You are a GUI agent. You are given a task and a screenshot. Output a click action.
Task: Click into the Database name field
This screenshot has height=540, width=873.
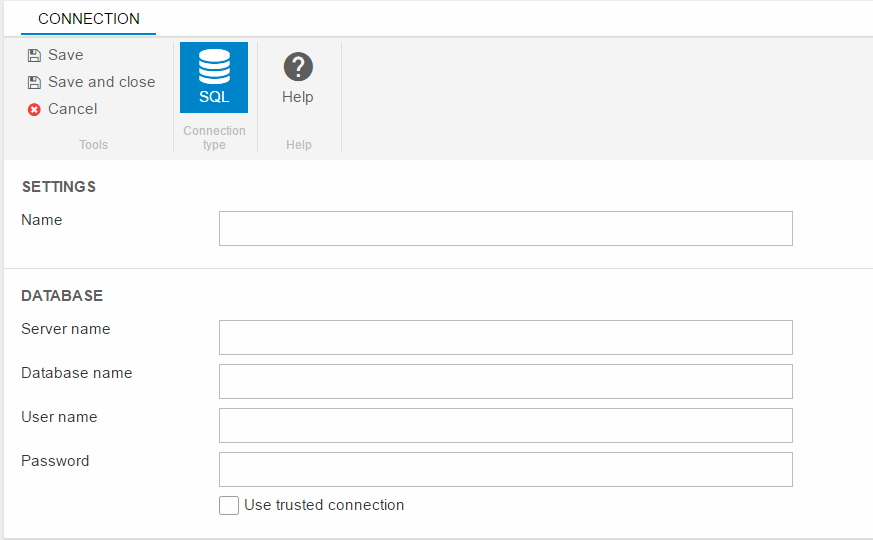click(x=505, y=381)
